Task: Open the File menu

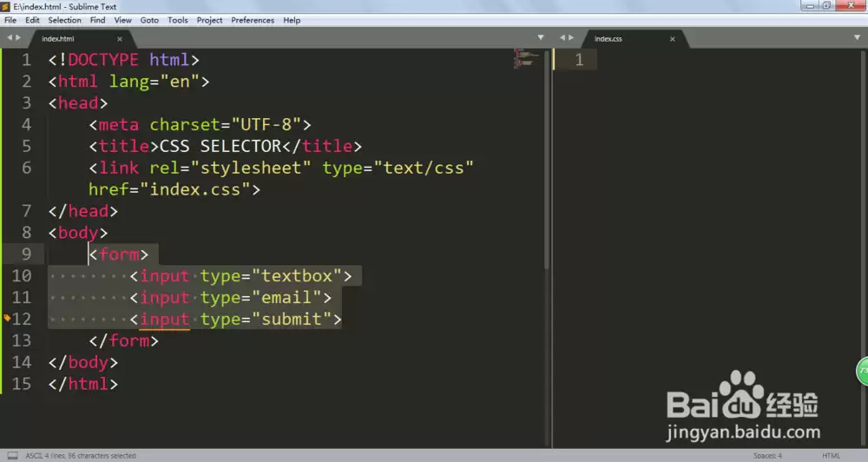Action: coord(10,20)
